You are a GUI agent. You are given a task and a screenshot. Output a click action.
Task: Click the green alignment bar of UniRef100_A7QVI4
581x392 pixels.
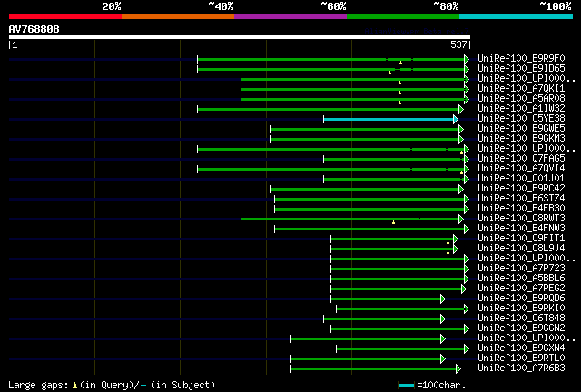click(330, 170)
